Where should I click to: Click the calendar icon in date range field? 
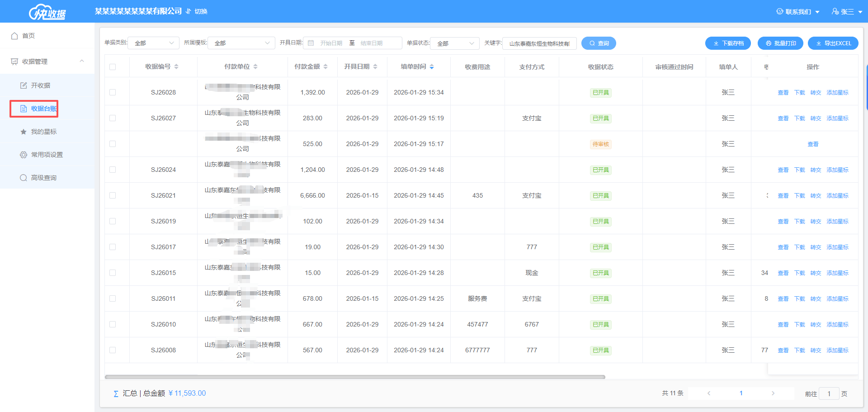[311, 43]
